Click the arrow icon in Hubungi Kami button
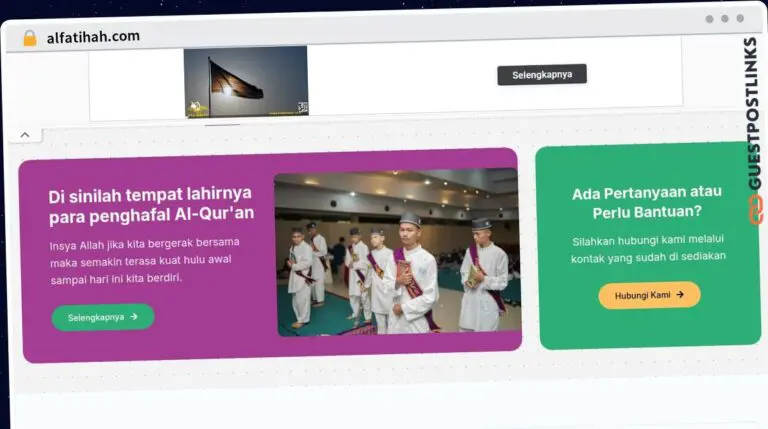768x429 pixels. tap(680, 295)
